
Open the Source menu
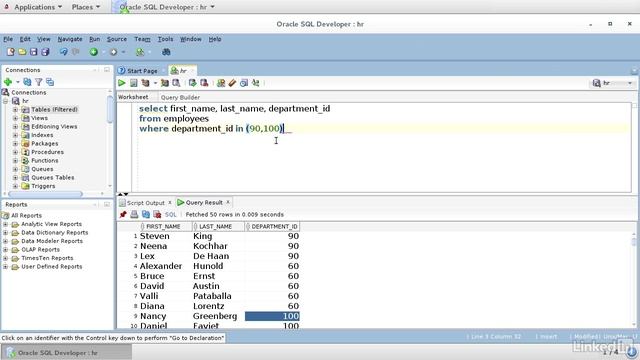coord(117,39)
